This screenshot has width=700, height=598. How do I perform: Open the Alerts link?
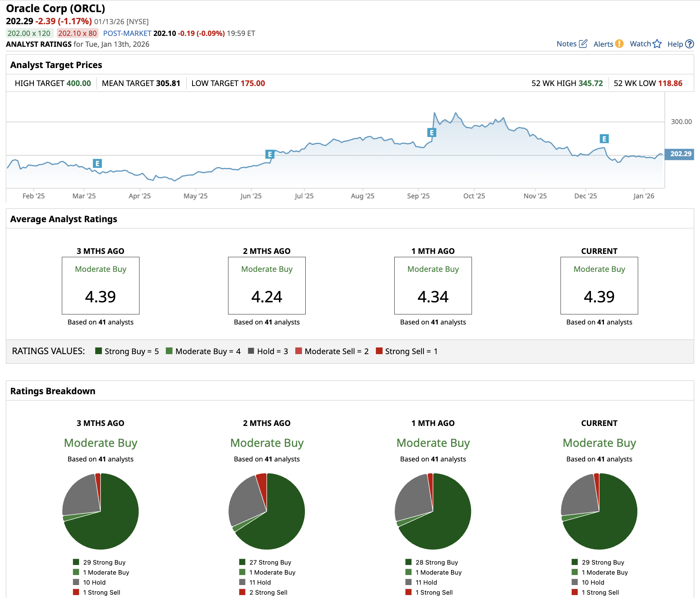coord(603,44)
